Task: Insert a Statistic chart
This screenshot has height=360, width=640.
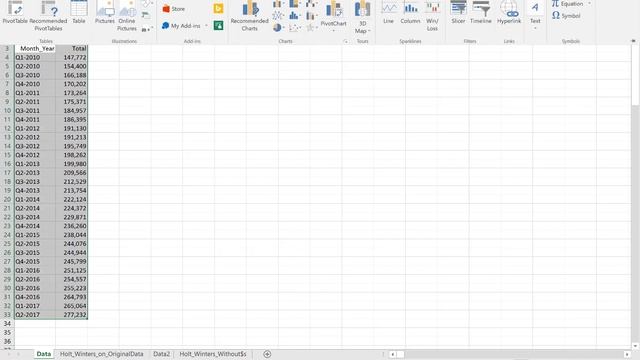Action: pyautogui.click(x=295, y=16)
